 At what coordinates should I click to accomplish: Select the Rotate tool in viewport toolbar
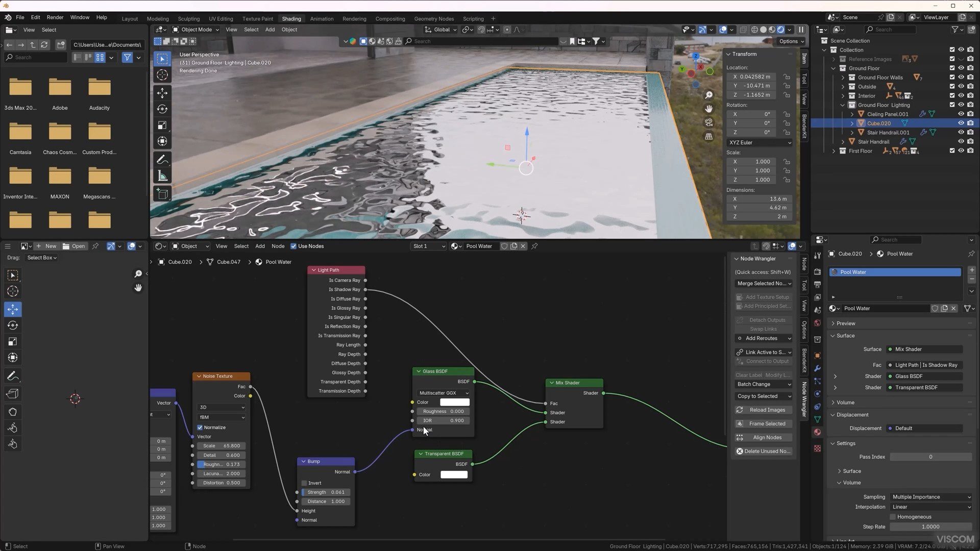point(162,109)
